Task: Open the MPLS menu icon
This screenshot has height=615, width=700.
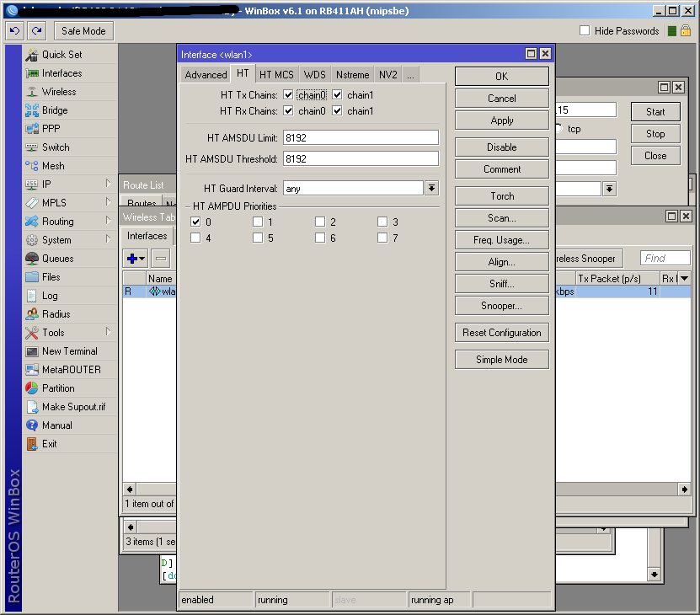Action: tap(32, 203)
